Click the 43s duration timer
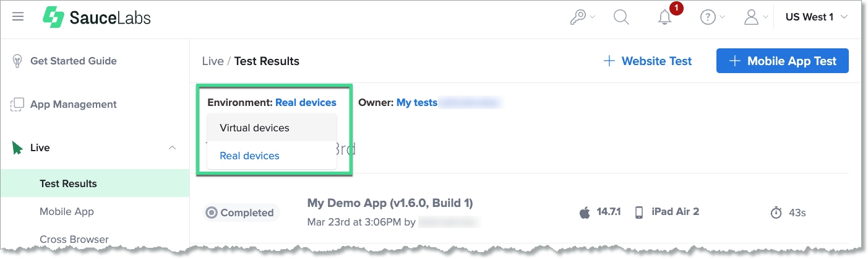Screen dimensions: 868x259 [788, 213]
